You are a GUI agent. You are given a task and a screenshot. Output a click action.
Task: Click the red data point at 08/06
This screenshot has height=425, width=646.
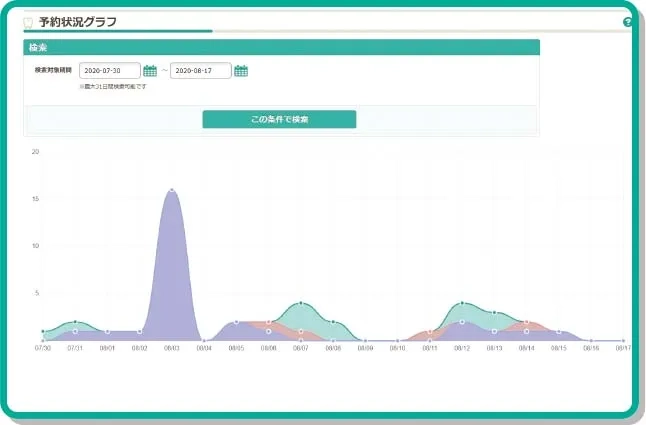coord(268,322)
